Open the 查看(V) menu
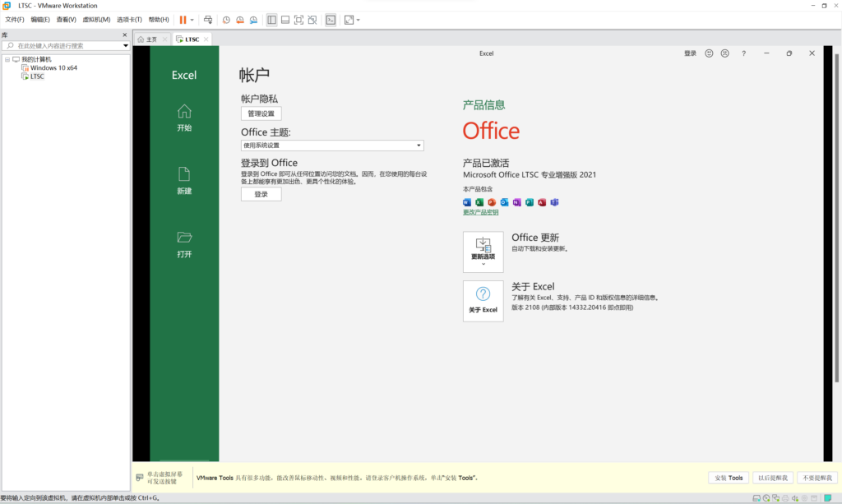The image size is (842, 504). (x=66, y=20)
